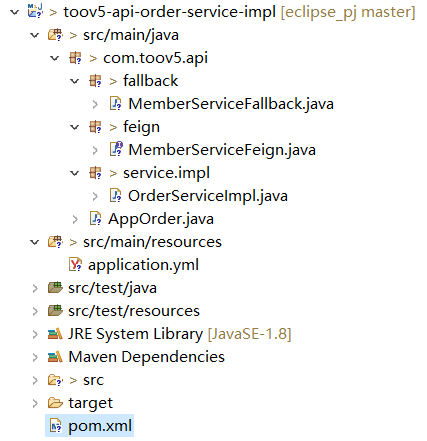The image size is (427, 441).
Task: Select the src folder label
Action: [93, 380]
